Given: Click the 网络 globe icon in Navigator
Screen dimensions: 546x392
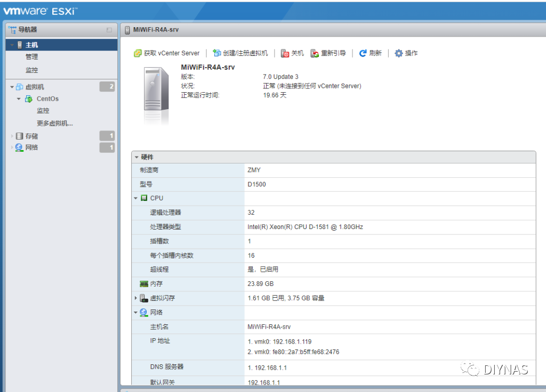Looking at the screenshot, I should point(19,148).
